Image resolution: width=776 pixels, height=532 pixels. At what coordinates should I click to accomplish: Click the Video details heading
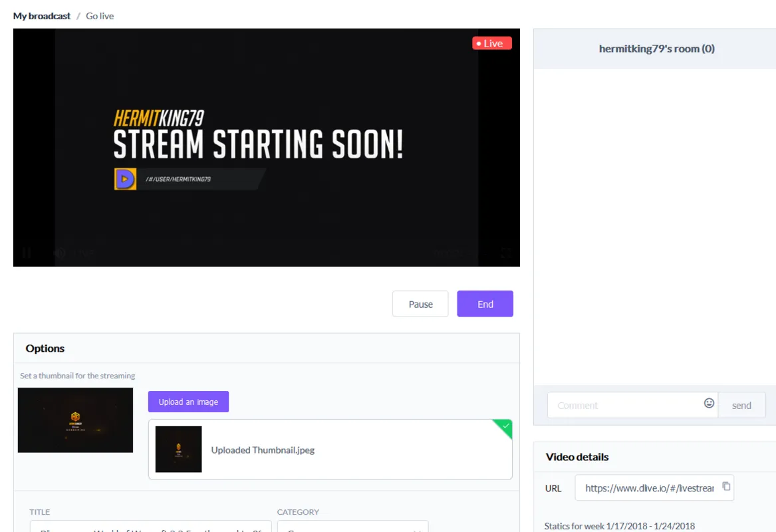(577, 457)
